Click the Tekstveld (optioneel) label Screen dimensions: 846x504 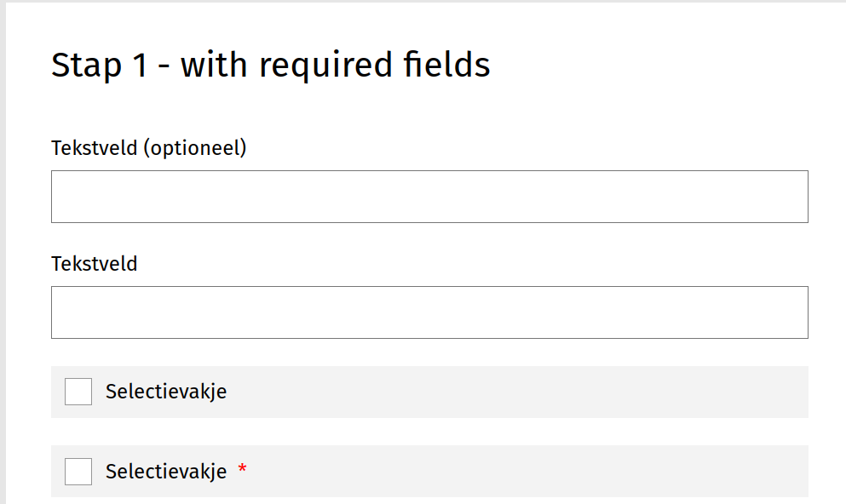[148, 146]
